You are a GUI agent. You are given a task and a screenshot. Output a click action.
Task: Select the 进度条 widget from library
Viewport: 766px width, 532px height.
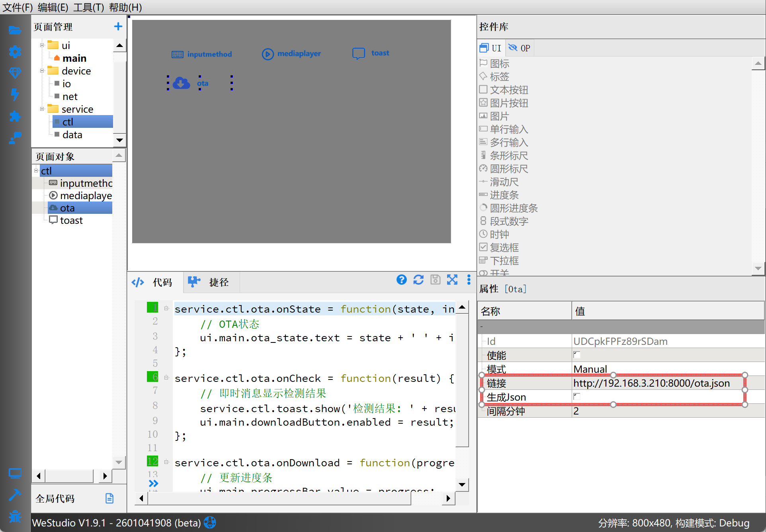point(504,195)
